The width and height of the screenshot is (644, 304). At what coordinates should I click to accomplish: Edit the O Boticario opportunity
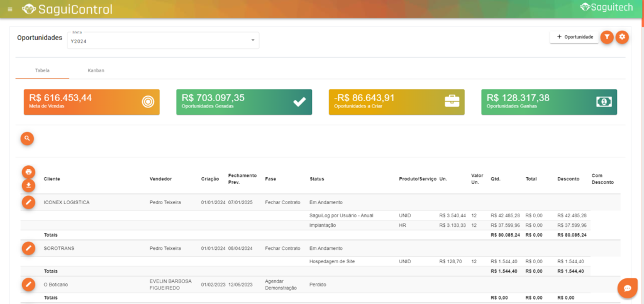point(28,285)
